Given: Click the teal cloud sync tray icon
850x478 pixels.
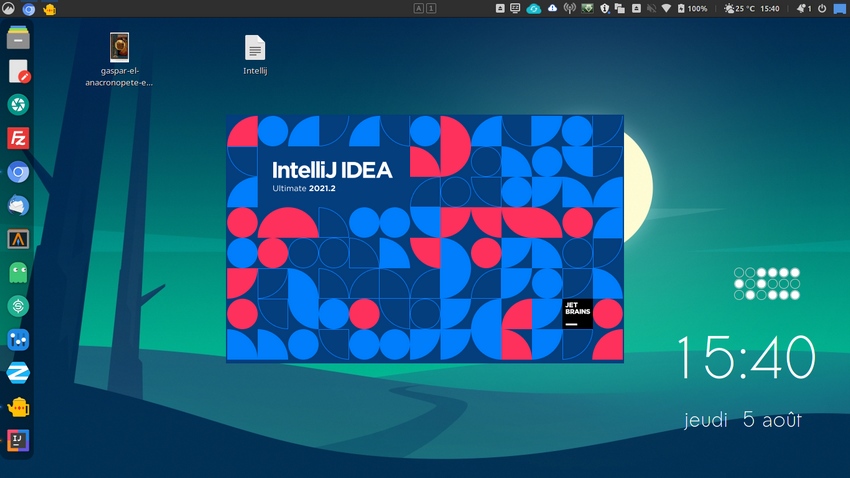Looking at the screenshot, I should pyautogui.click(x=534, y=9).
